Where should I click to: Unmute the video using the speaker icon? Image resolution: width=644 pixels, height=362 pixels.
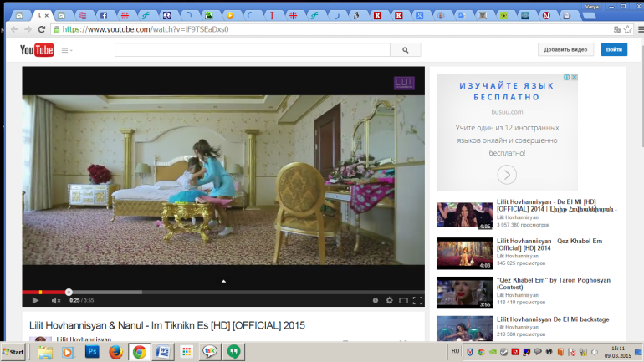tap(56, 300)
